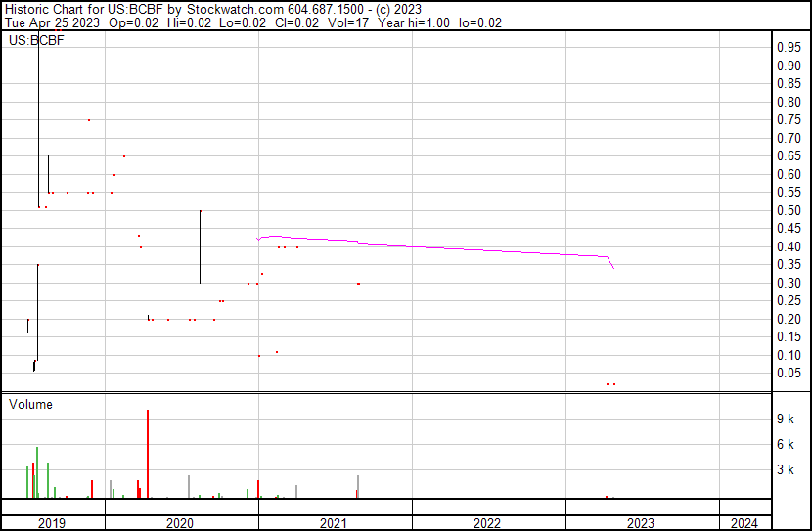The image size is (812, 531).
Task: Select the 2024 year label
Action: (744, 523)
